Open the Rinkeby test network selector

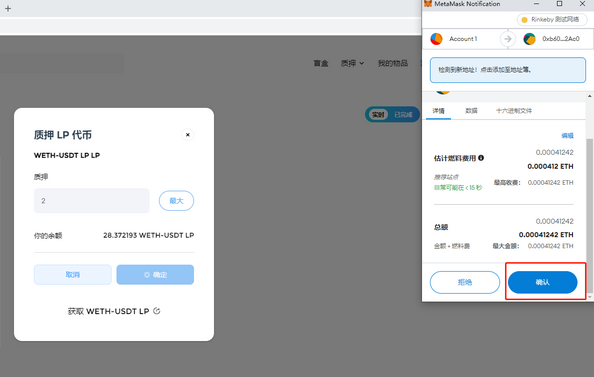tap(552, 20)
